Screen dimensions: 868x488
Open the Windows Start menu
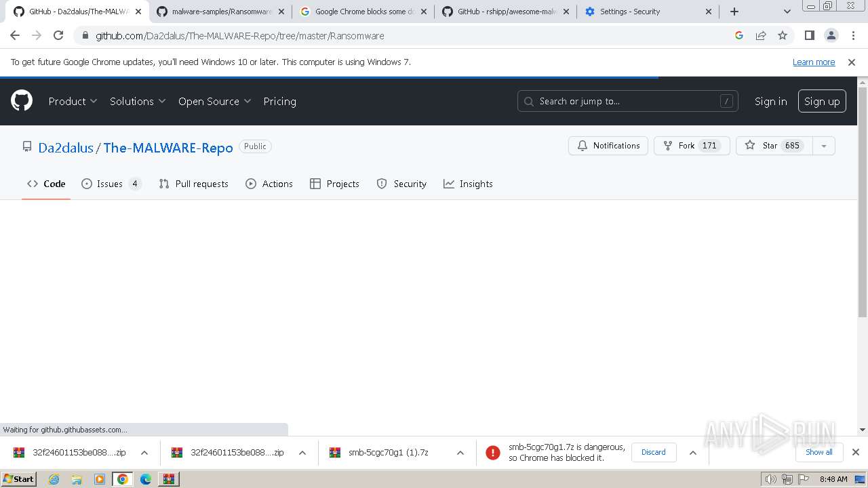pyautogui.click(x=19, y=479)
